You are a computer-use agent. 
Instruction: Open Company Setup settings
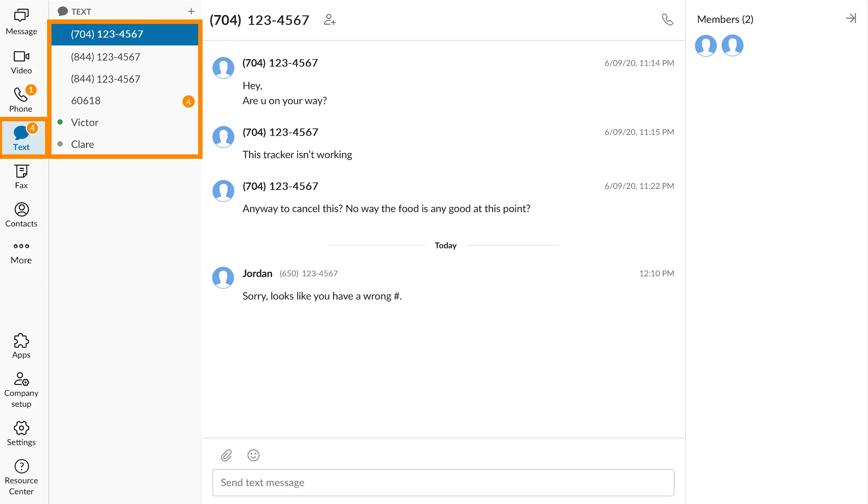(22, 390)
